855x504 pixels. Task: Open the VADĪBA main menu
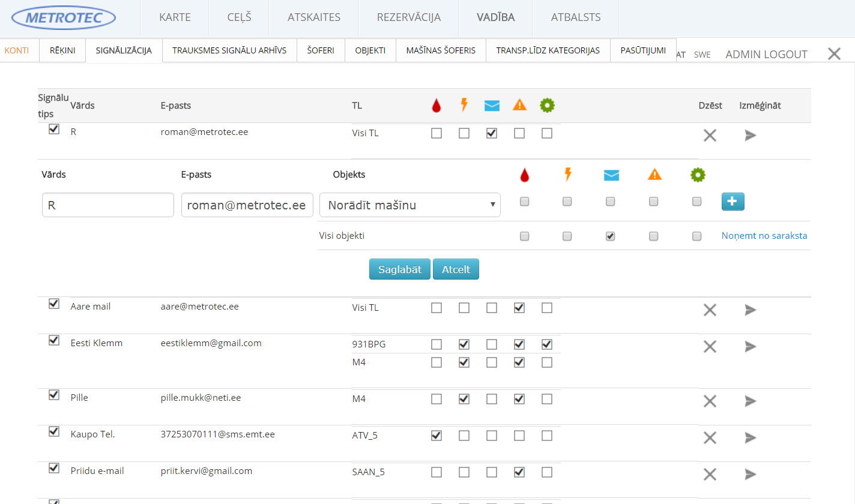pyautogui.click(x=495, y=17)
